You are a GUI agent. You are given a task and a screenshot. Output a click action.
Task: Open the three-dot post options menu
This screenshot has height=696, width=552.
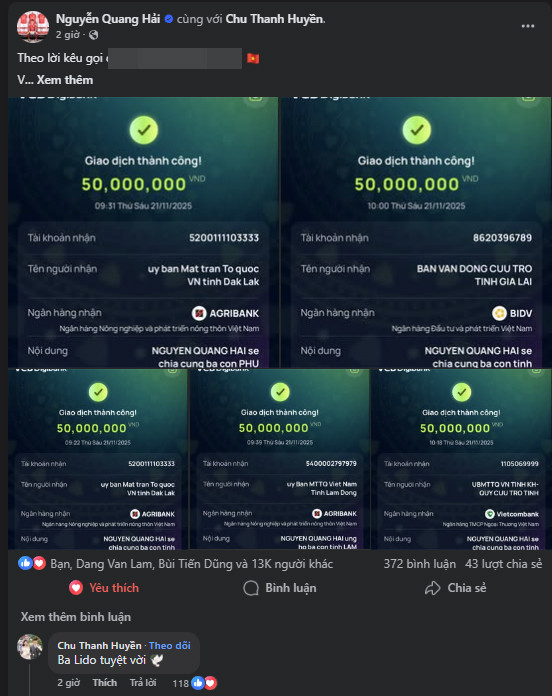click(x=528, y=26)
